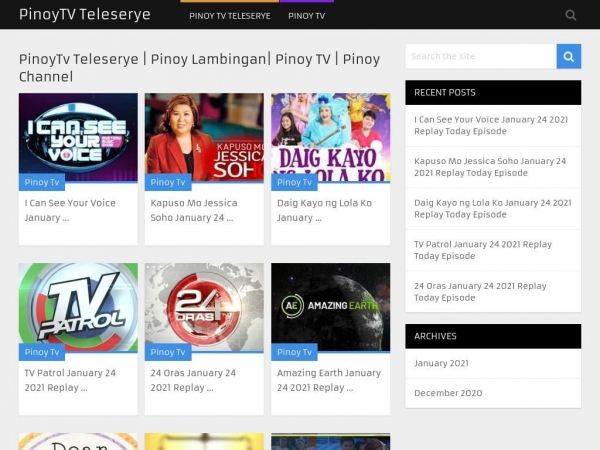Open the PinoyTV Teleserye site title
This screenshot has width=600, height=450.
tap(85, 15)
